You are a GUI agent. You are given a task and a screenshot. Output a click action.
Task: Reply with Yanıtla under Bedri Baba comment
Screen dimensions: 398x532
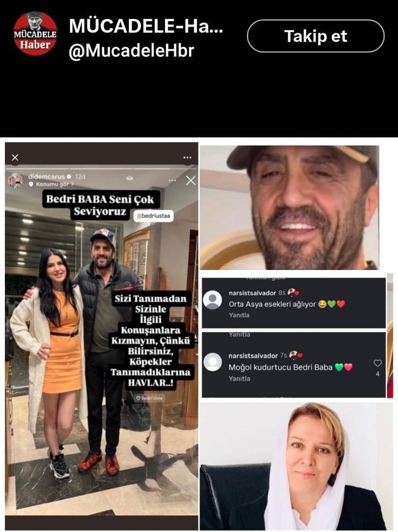(239, 378)
